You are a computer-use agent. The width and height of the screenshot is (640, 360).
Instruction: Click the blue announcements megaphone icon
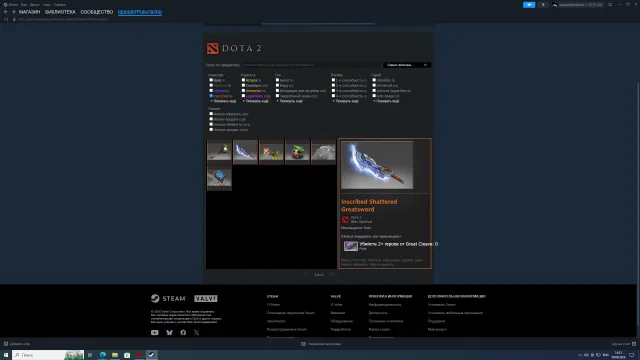[529, 5]
